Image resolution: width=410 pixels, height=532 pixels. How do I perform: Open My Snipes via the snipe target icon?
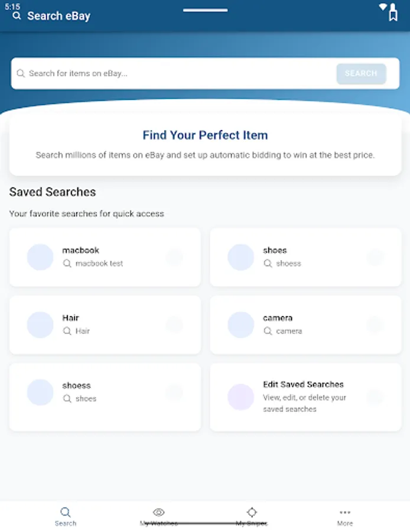pos(252,512)
